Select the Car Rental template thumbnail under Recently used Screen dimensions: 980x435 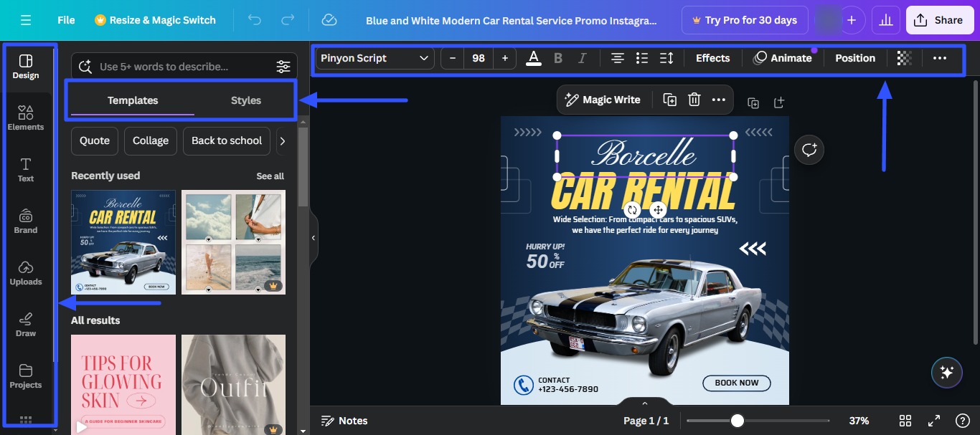coord(123,242)
